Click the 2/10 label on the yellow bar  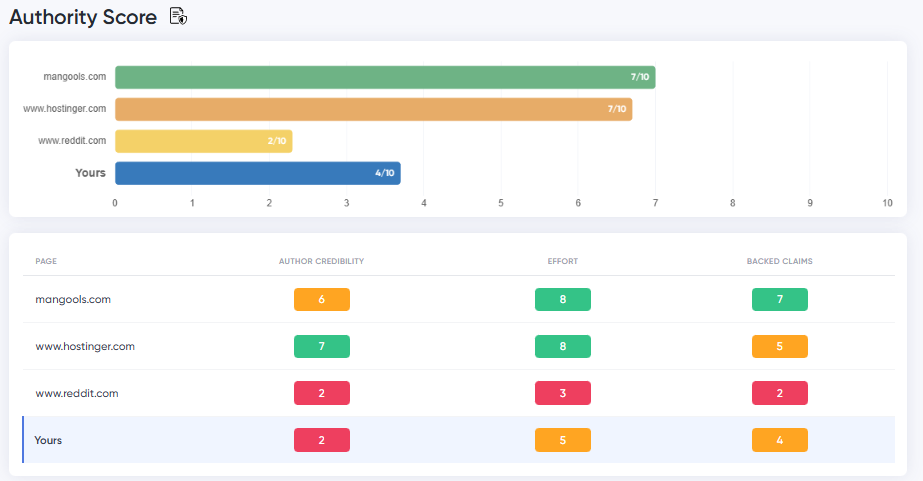tap(277, 141)
